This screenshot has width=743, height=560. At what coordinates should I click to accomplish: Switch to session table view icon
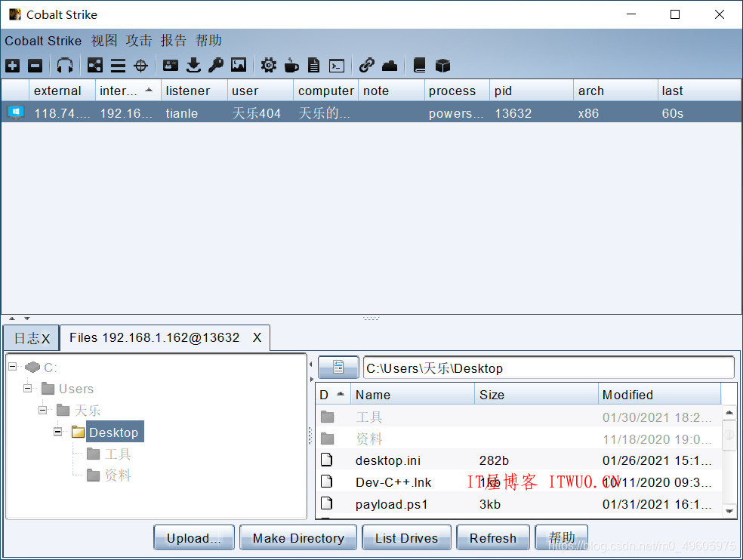tap(118, 66)
